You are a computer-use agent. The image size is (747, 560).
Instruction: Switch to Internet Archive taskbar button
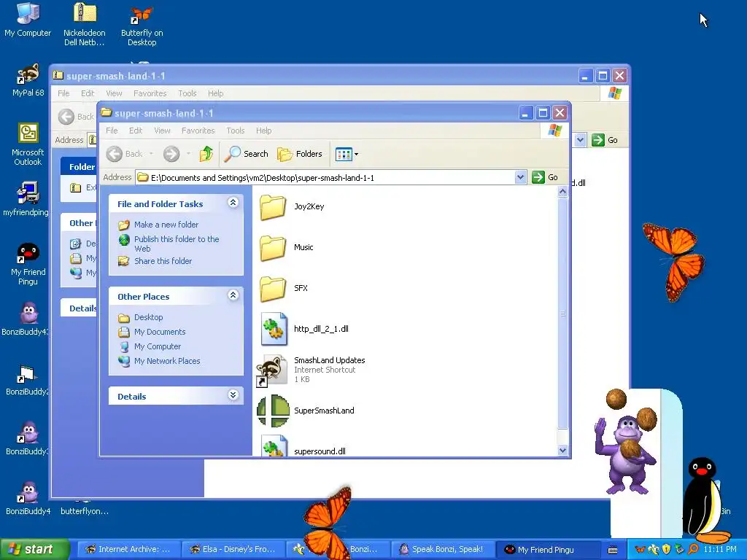coord(128,549)
